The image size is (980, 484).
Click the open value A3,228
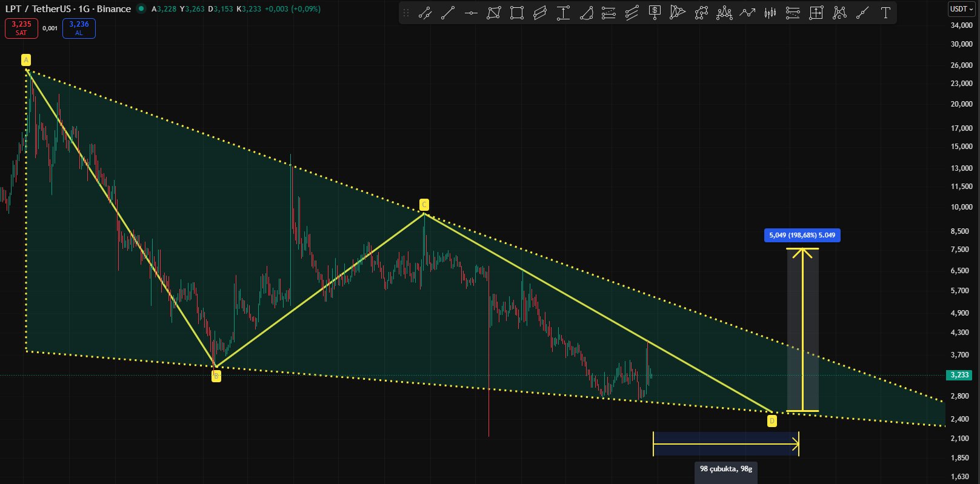pos(164,9)
